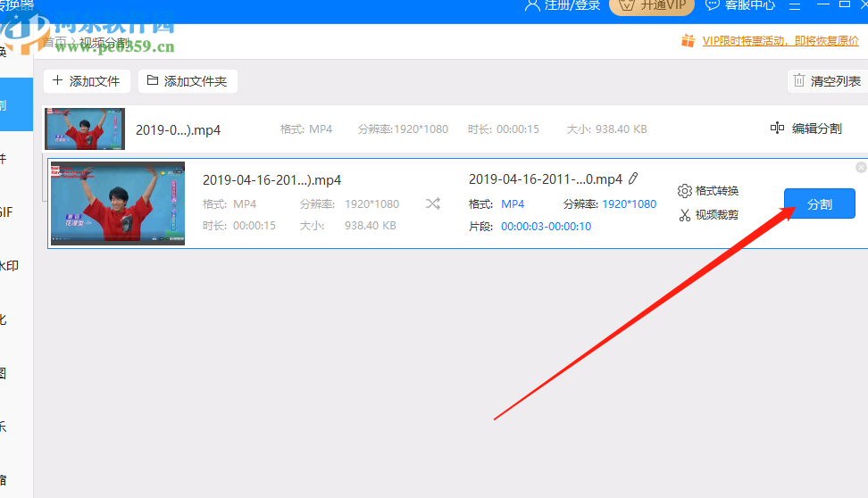Click the output format MP4 value
This screenshot has width=868, height=498.
click(x=513, y=204)
